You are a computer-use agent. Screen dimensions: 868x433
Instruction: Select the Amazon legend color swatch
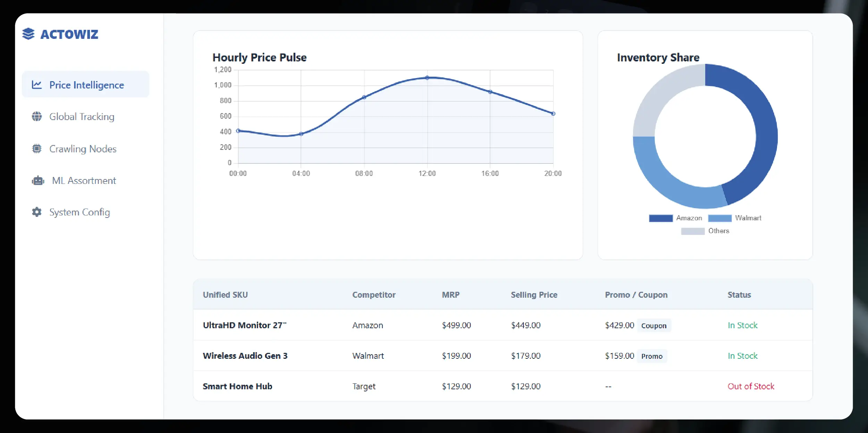tap(660, 218)
